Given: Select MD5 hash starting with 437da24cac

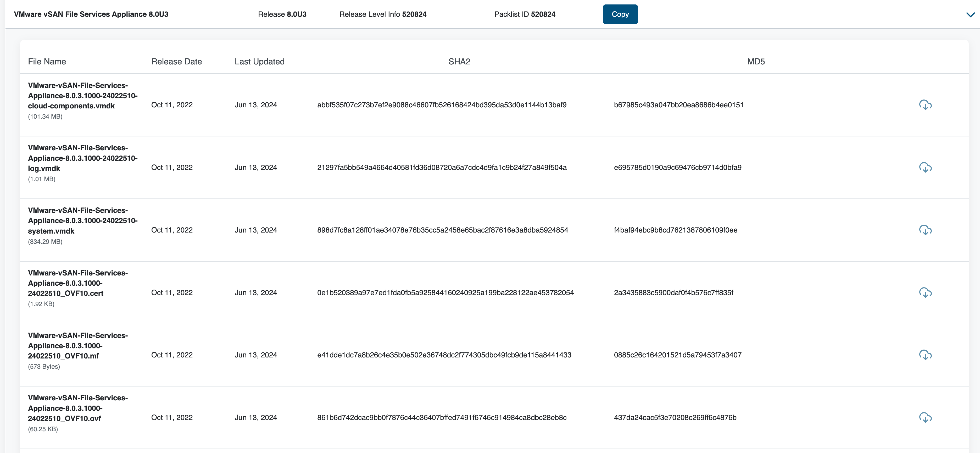Looking at the screenshot, I should 675,418.
